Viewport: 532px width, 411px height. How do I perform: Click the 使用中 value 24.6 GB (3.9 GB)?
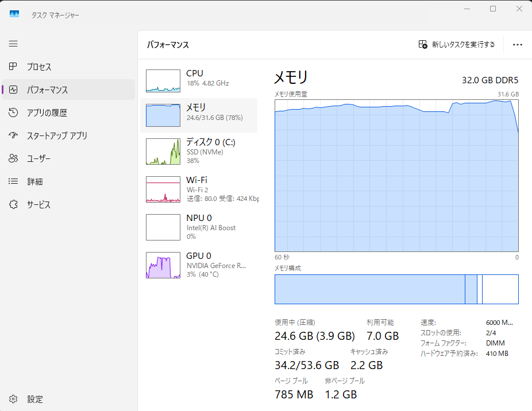315,336
